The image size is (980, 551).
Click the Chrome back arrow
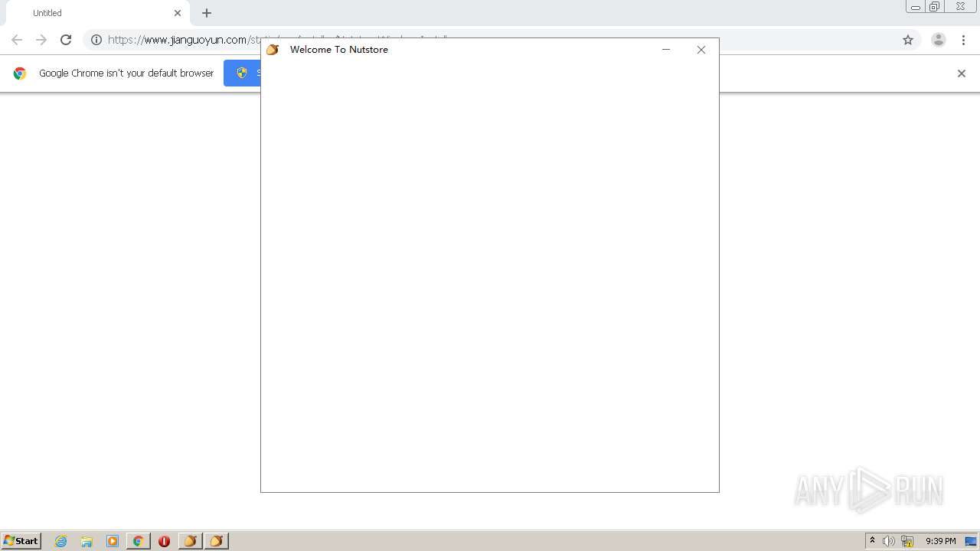point(17,40)
